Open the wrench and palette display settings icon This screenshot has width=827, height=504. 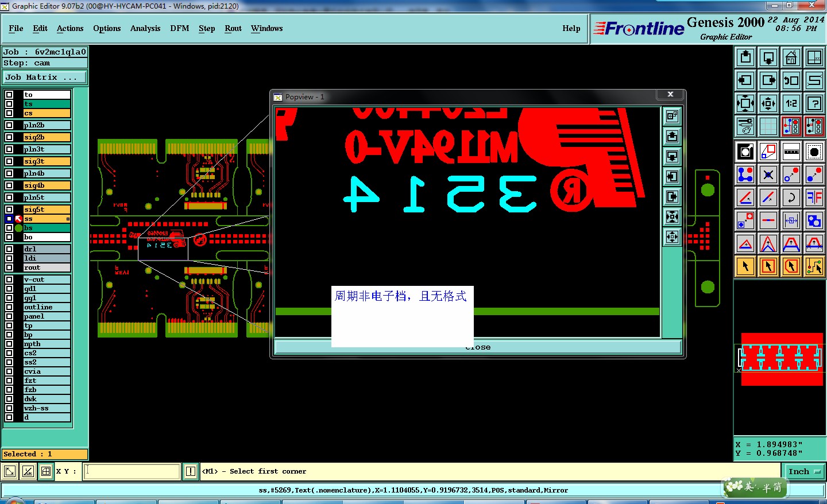[745, 126]
